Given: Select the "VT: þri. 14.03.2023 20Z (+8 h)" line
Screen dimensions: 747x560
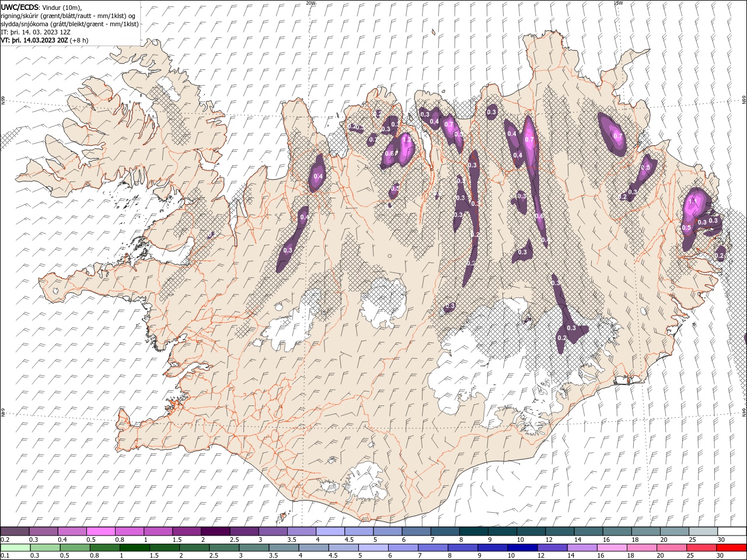Looking at the screenshot, I should click(45, 40).
